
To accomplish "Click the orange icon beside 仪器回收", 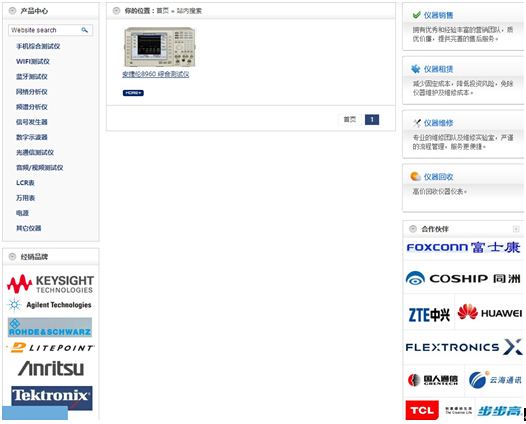I will [x=415, y=176].
